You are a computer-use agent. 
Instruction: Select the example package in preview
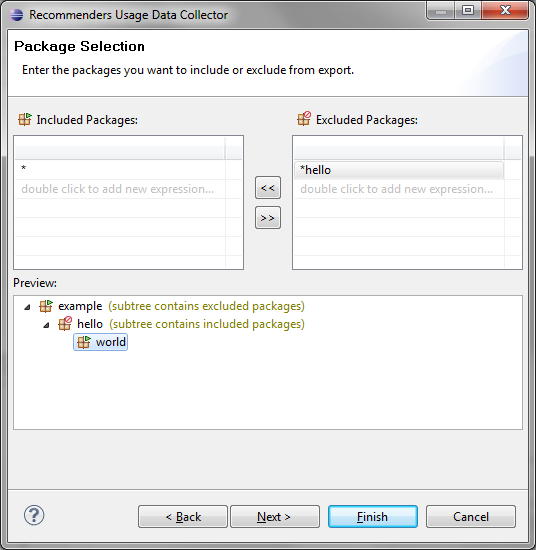pos(80,306)
